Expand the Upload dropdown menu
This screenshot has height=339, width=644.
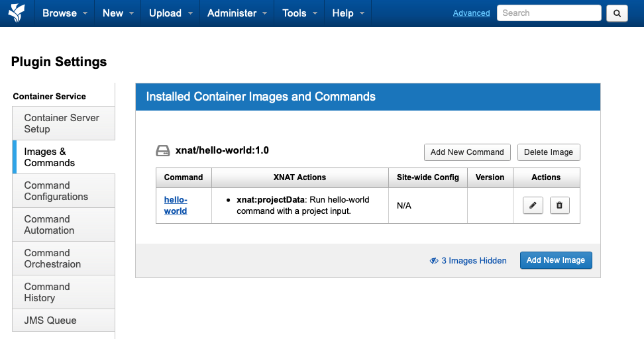pyautogui.click(x=170, y=13)
